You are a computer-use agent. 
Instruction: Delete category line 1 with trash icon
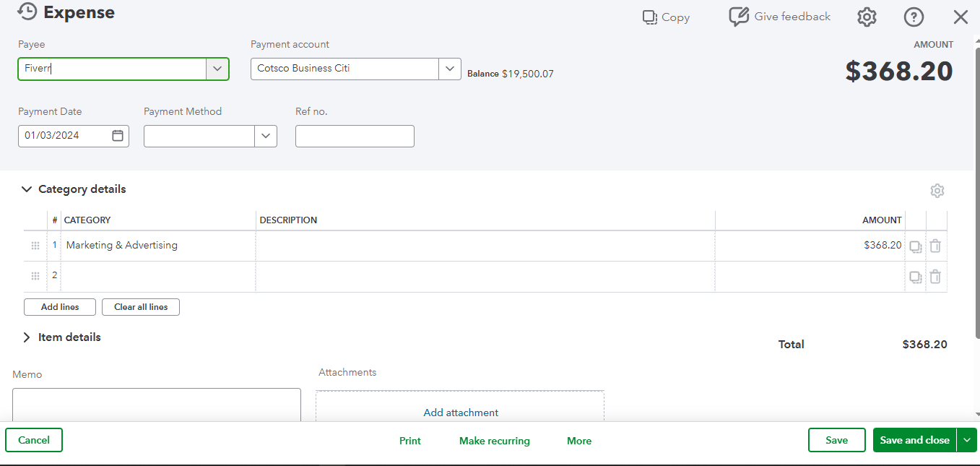pyautogui.click(x=935, y=246)
